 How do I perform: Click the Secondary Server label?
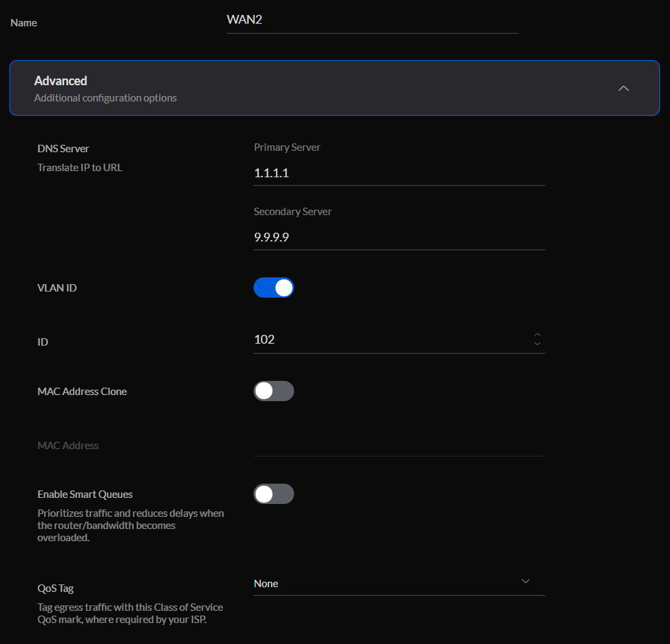(x=293, y=212)
